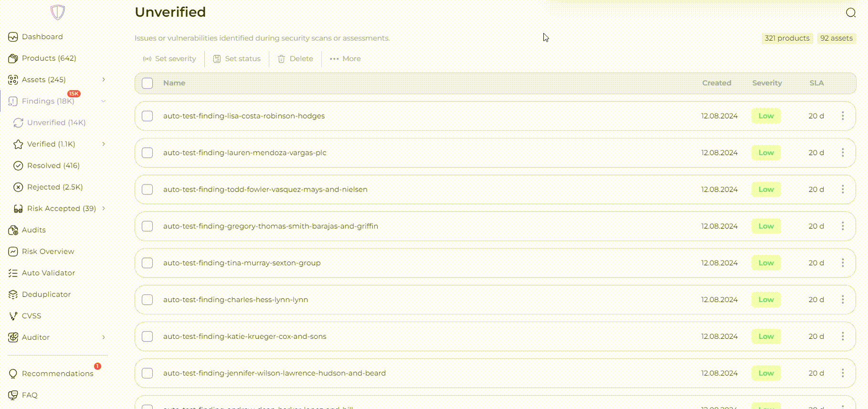Click the shield logo icon
The image size is (868, 409).
(58, 12)
